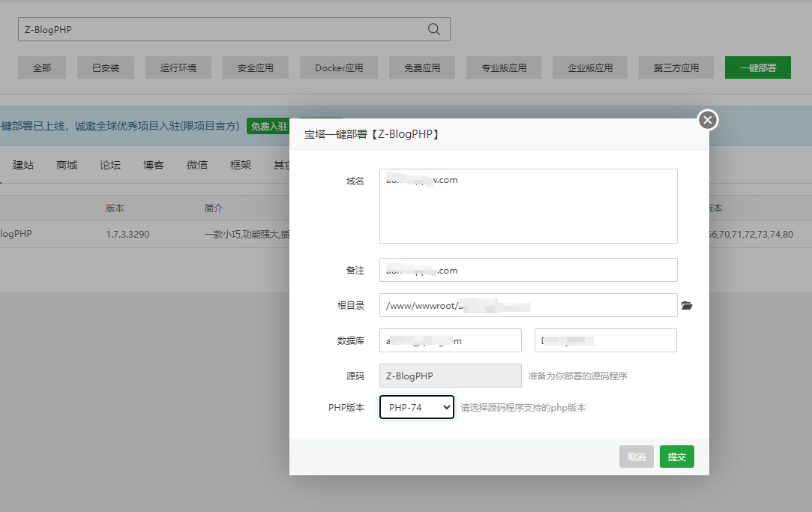This screenshot has width=812, height=512.
Task: Click the search magnifier icon
Action: pyautogui.click(x=434, y=29)
